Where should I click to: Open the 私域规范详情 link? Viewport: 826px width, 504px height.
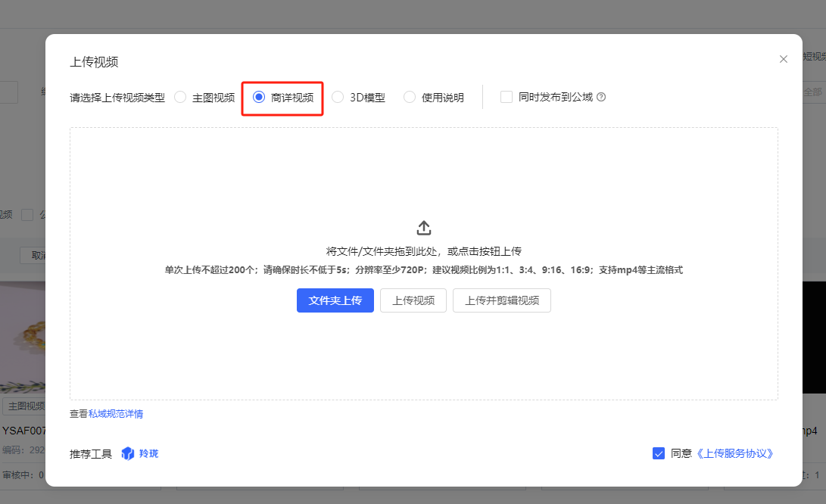[x=116, y=414]
